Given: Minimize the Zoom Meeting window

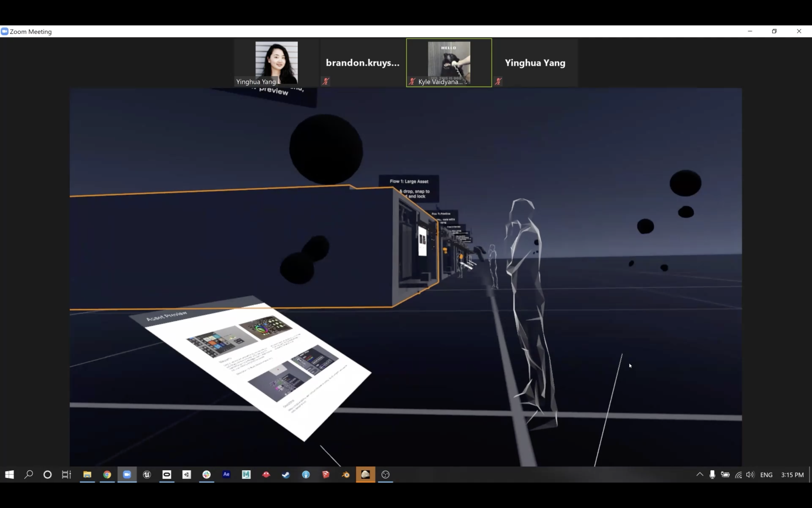Looking at the screenshot, I should pyautogui.click(x=750, y=31).
